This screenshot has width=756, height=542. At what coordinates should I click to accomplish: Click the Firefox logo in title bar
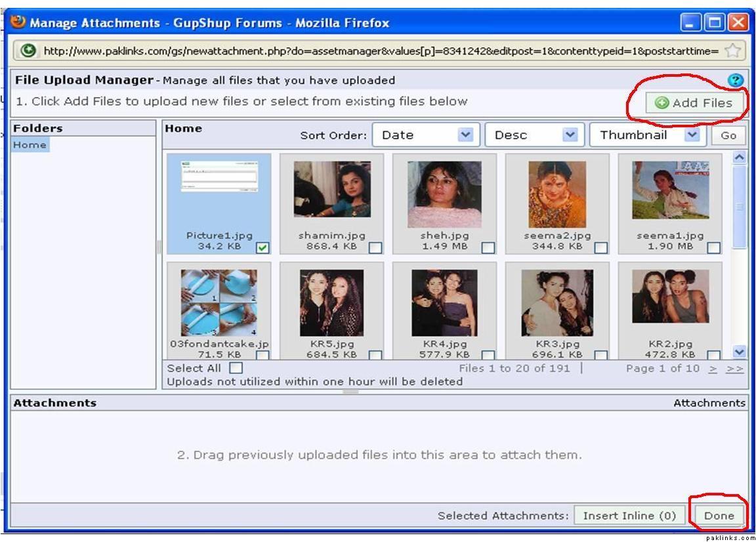pyautogui.click(x=18, y=22)
